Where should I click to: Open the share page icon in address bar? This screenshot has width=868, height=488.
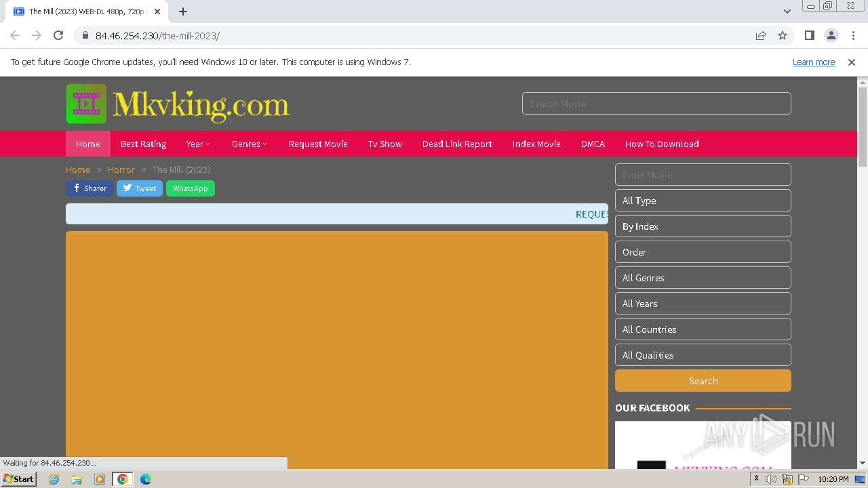pyautogui.click(x=761, y=35)
